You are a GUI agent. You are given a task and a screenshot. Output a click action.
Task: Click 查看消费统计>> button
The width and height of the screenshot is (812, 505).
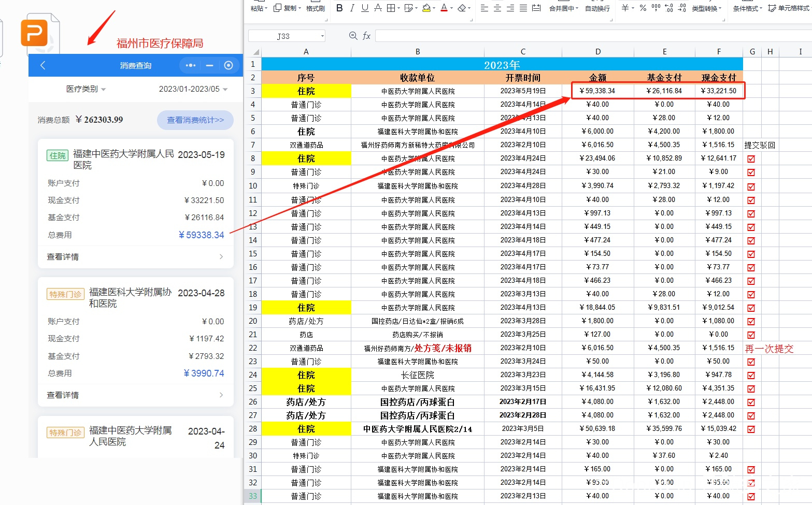click(x=195, y=120)
